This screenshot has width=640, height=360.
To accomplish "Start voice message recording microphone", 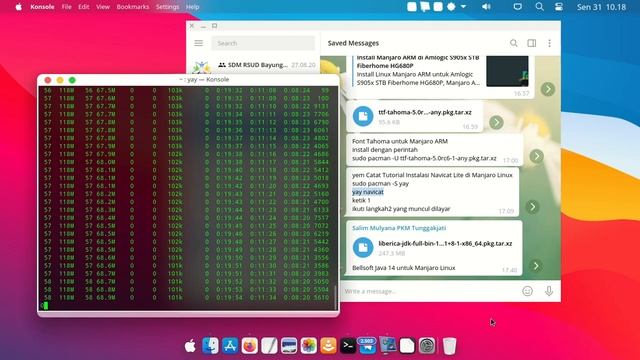I will [x=549, y=291].
